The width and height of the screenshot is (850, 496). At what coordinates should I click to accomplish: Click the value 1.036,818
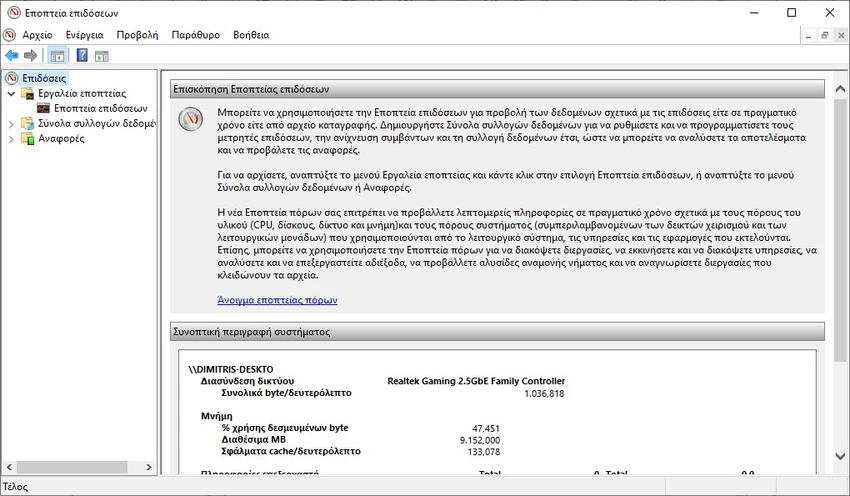[544, 394]
